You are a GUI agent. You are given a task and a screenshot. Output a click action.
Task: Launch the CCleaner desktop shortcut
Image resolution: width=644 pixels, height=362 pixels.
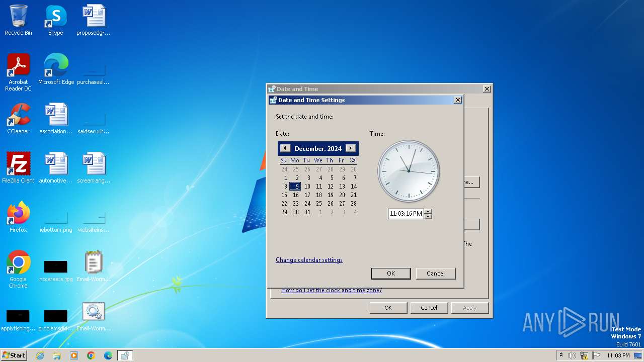(x=18, y=119)
